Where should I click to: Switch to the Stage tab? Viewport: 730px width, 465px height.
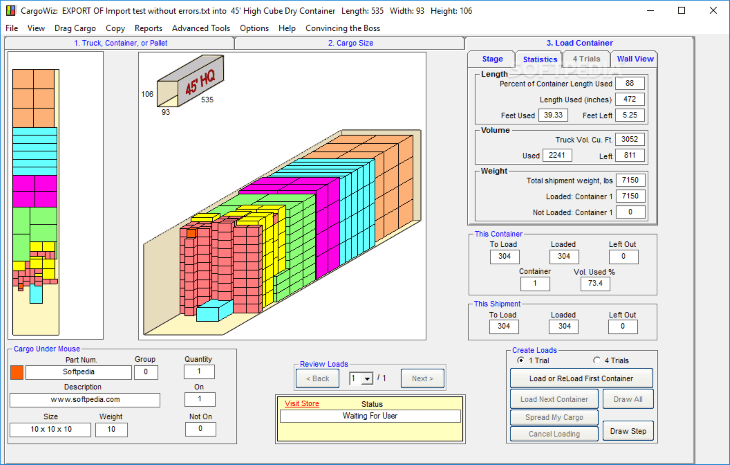click(x=492, y=59)
